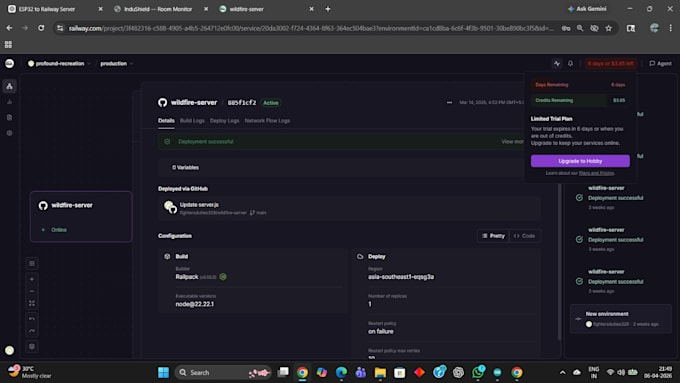Image resolution: width=680 pixels, height=383 pixels.
Task: Zoom in on the canvas
Action: (32, 279)
